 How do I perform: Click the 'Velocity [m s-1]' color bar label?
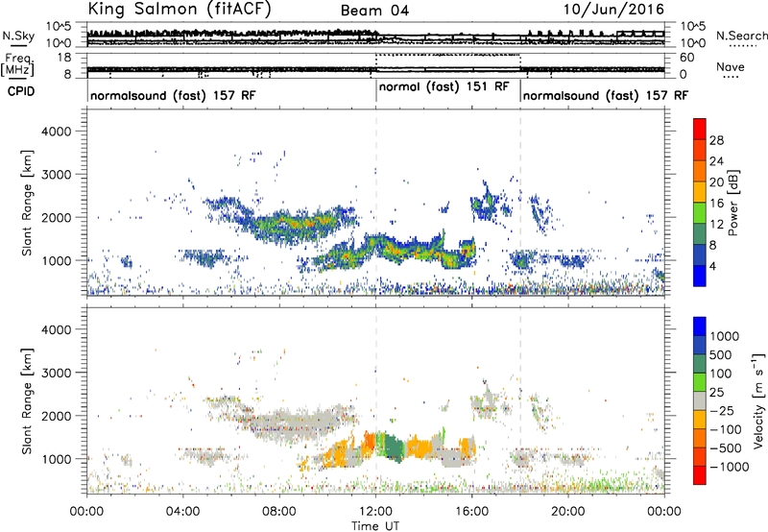pos(758,400)
